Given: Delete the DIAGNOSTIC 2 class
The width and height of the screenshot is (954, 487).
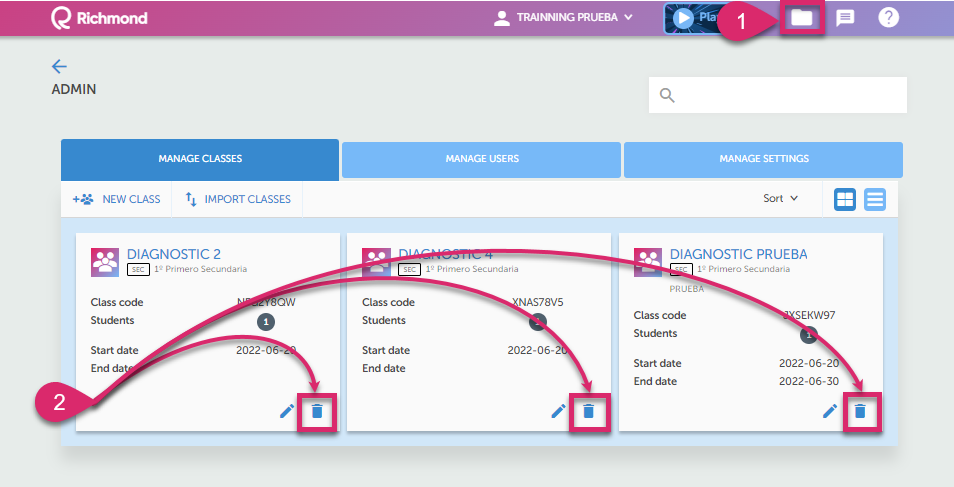Looking at the screenshot, I should pos(317,411).
